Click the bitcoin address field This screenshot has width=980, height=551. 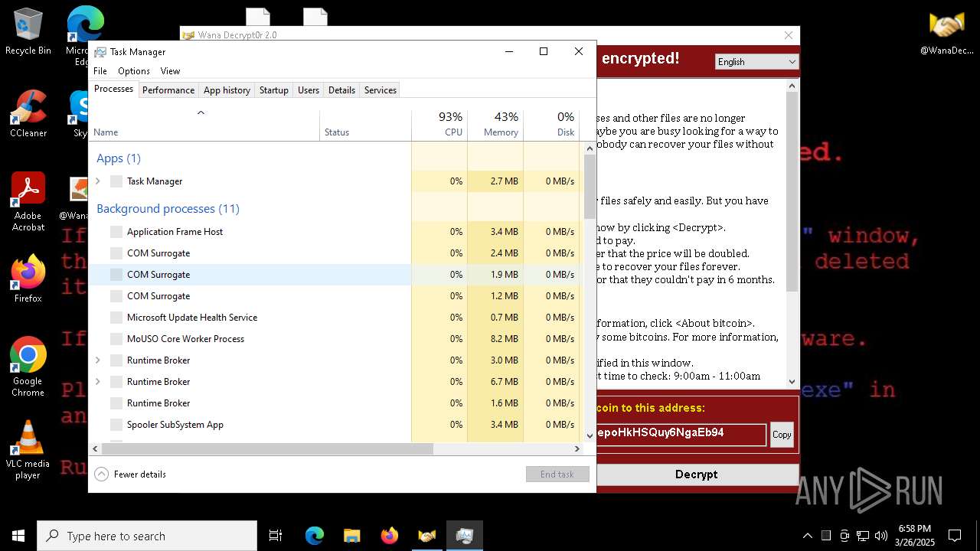tap(681, 434)
